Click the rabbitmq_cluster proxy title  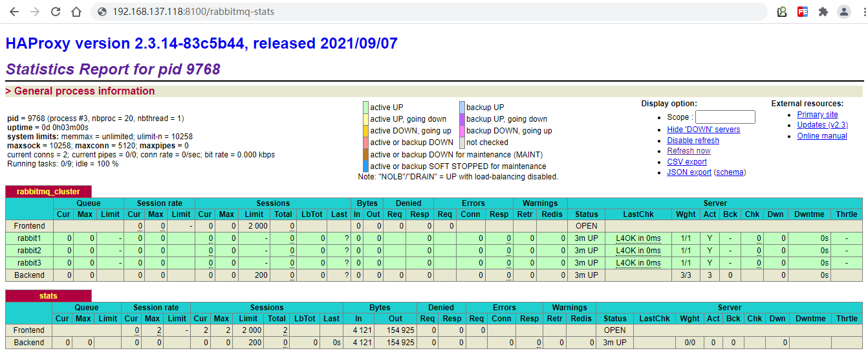click(49, 192)
